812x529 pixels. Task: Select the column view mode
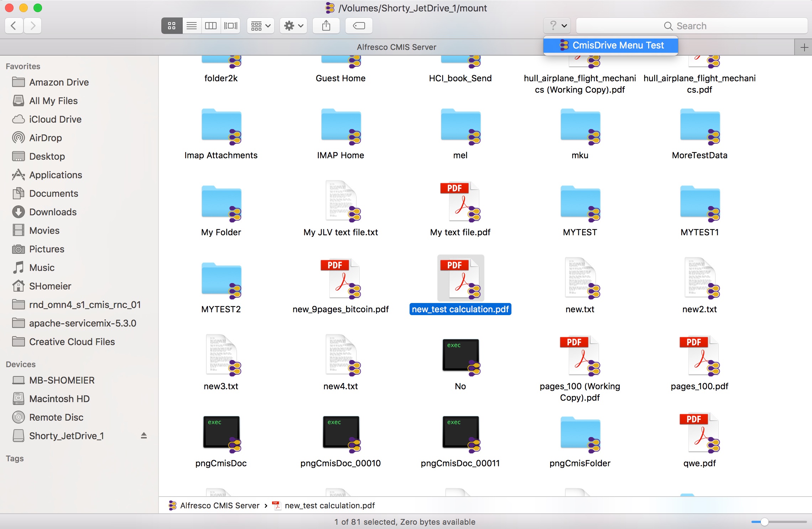211,25
